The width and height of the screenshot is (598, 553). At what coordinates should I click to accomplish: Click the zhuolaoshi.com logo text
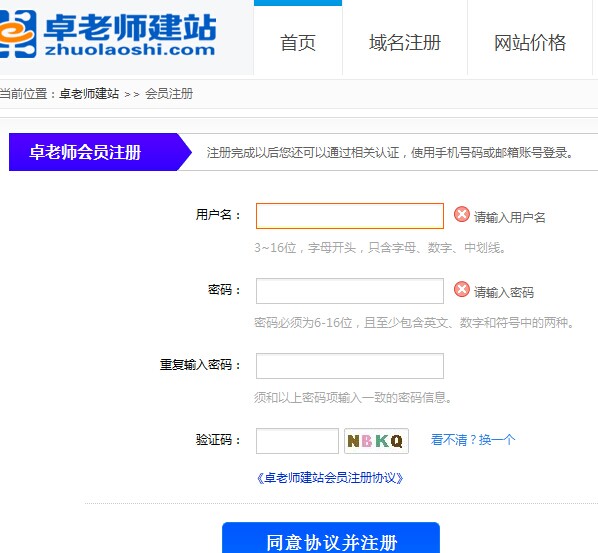point(130,50)
